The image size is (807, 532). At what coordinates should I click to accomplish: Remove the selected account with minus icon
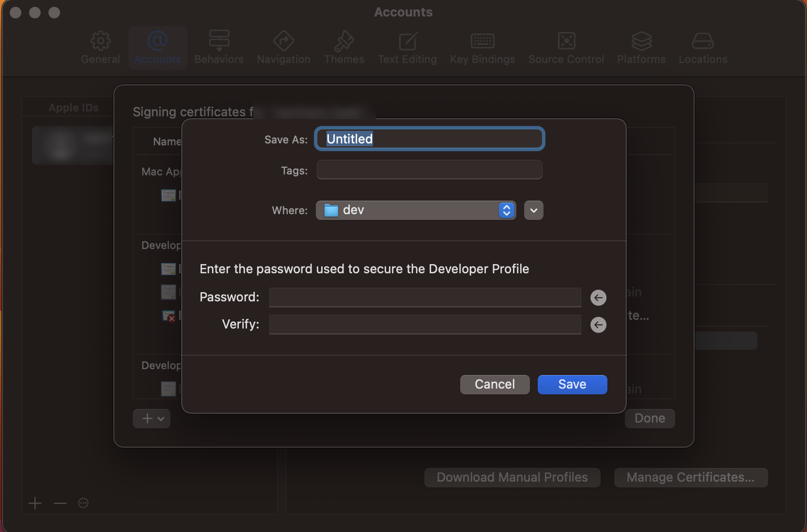click(x=60, y=503)
